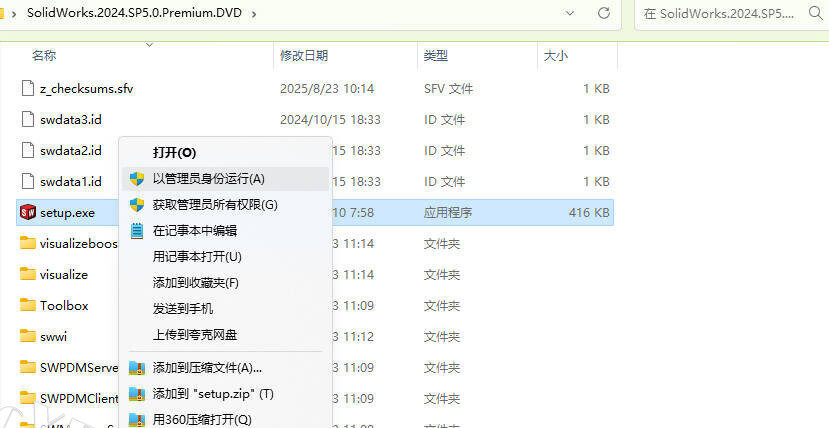Screen dimensions: 829x428
Task: Expand the chevron after SolidWorks.2024.SP5.0.Premium.DVD
Action: tap(254, 14)
